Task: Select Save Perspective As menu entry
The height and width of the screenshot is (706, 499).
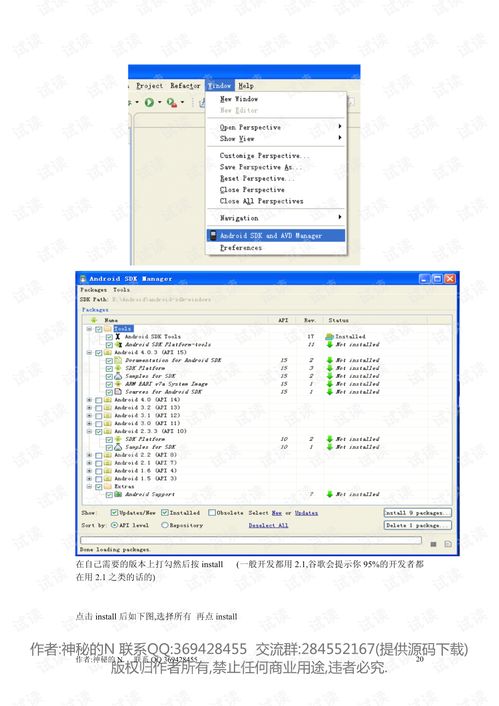Action: [x=260, y=167]
